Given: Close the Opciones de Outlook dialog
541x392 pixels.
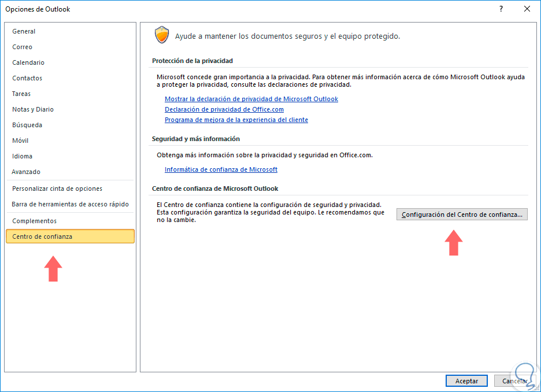Looking at the screenshot, I should pos(527,9).
